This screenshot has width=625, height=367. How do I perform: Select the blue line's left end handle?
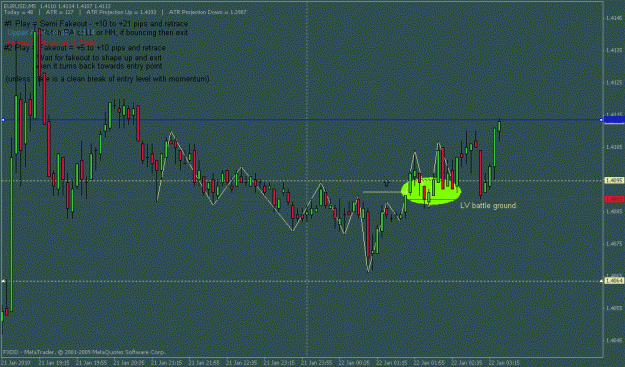click(3, 120)
